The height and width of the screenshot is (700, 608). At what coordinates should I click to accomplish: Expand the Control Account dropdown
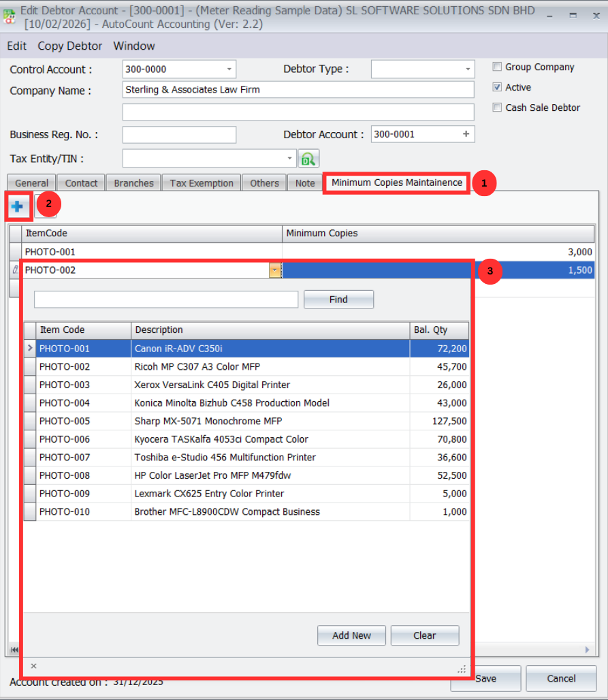(x=228, y=69)
